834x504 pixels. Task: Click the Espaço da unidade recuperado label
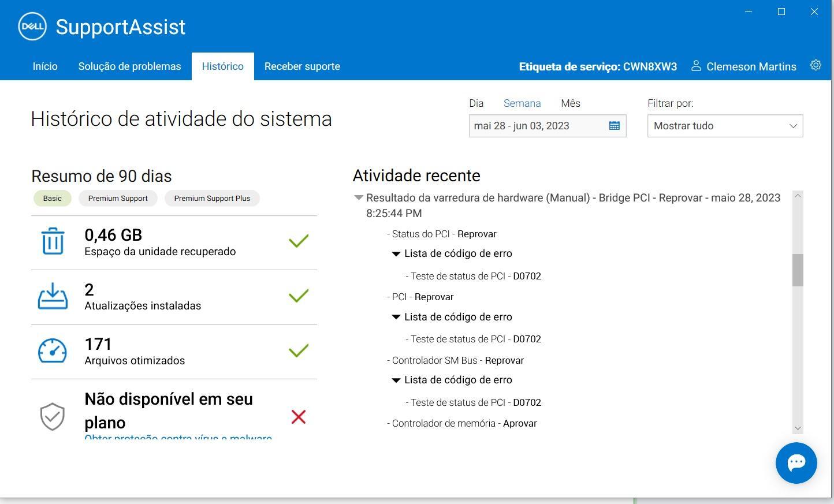click(160, 252)
